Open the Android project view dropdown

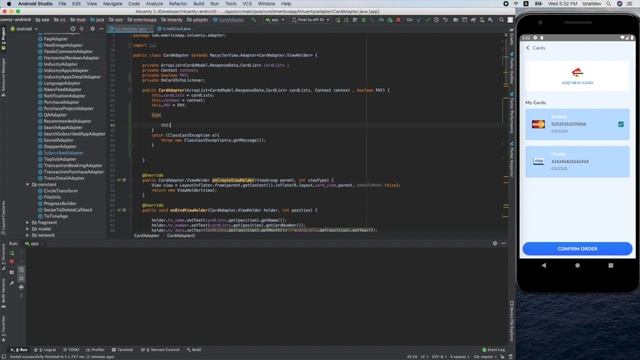click(x=24, y=29)
